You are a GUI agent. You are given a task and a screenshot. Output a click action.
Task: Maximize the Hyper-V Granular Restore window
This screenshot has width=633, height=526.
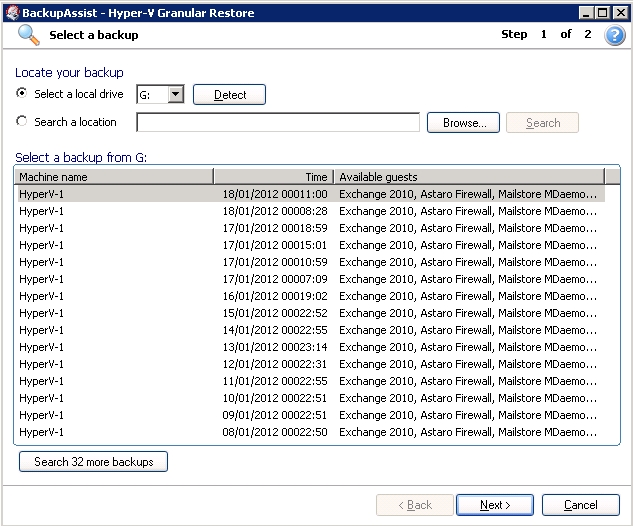click(x=603, y=13)
